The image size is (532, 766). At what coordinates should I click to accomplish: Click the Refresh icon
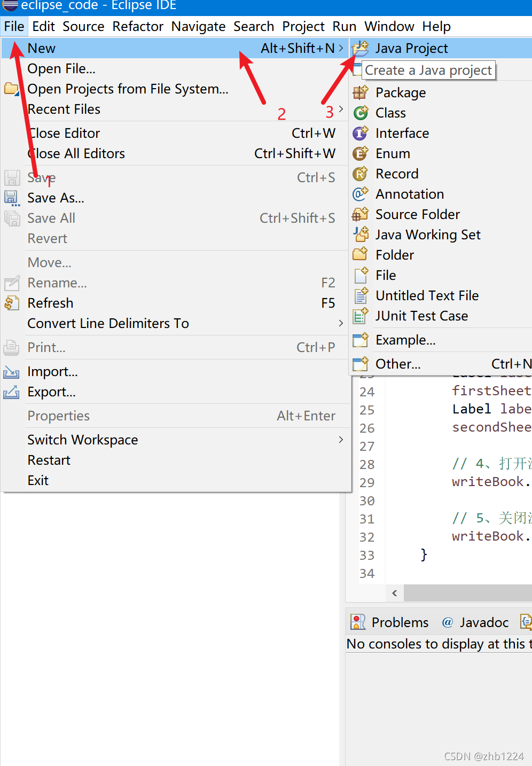tap(12, 303)
